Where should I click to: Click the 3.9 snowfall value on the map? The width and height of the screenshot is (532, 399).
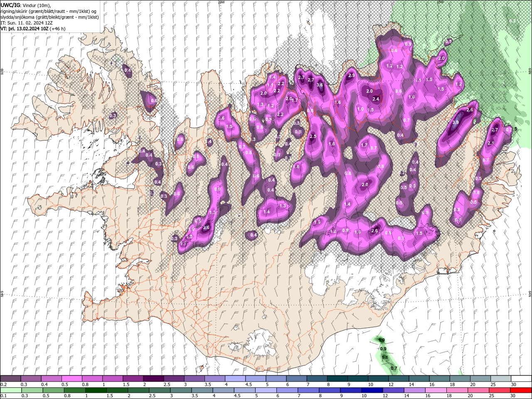[x=456, y=122]
